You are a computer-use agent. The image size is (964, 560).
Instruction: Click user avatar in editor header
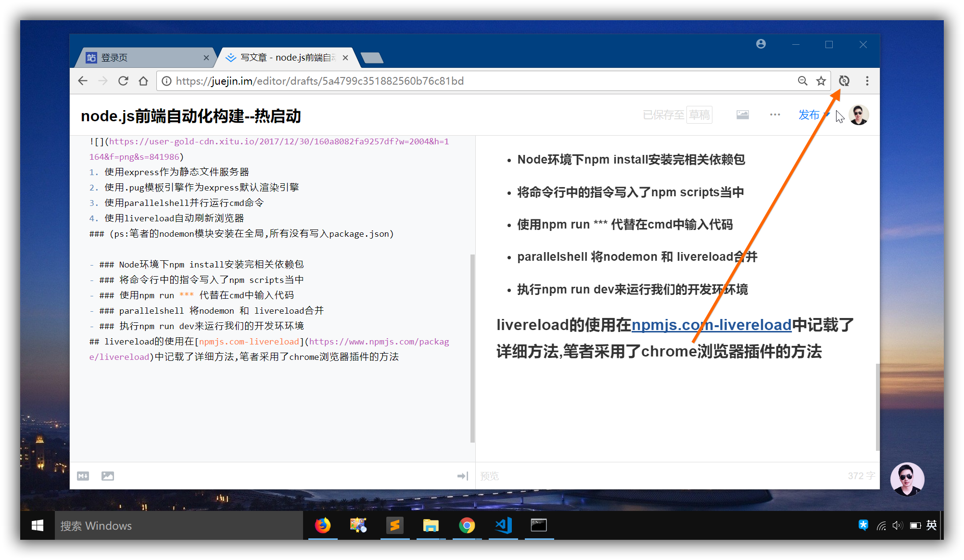[x=859, y=115]
